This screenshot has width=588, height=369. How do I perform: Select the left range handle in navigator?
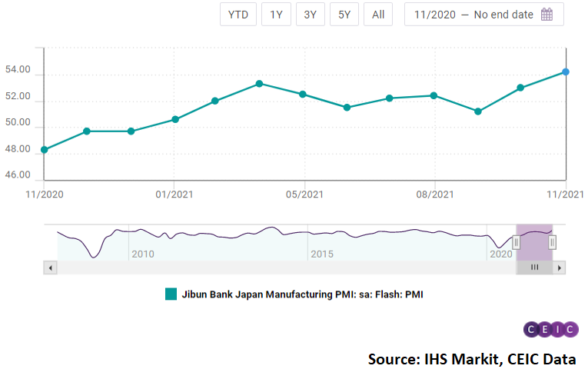(517, 242)
